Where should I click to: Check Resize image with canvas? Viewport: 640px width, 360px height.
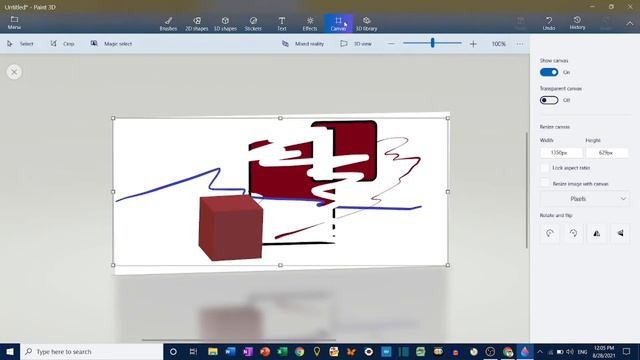[544, 183]
